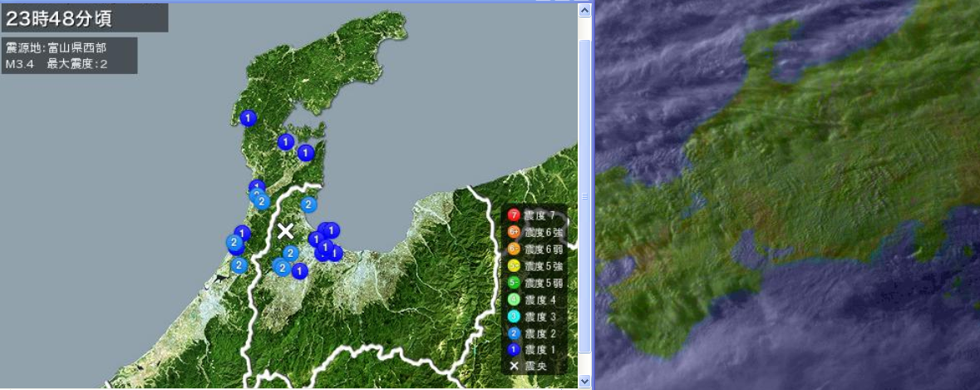
Task: Select the northernmost intensity 1 marker on the peninsula
Action: [248, 118]
